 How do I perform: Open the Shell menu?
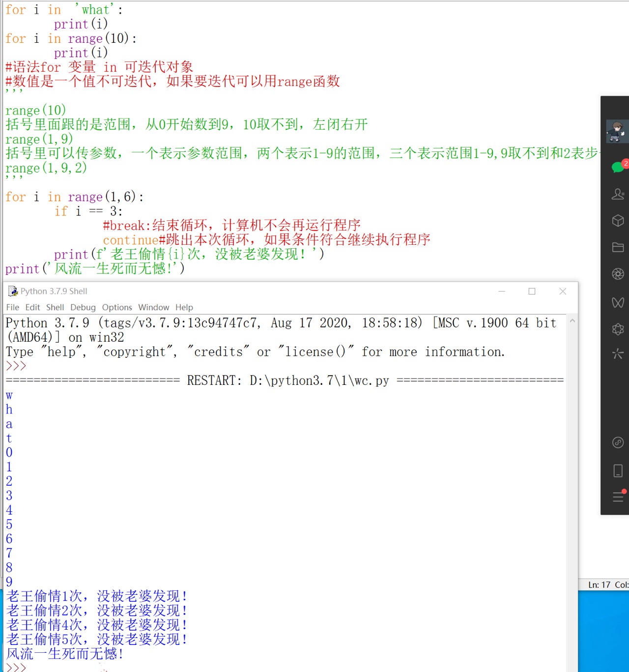tap(55, 307)
